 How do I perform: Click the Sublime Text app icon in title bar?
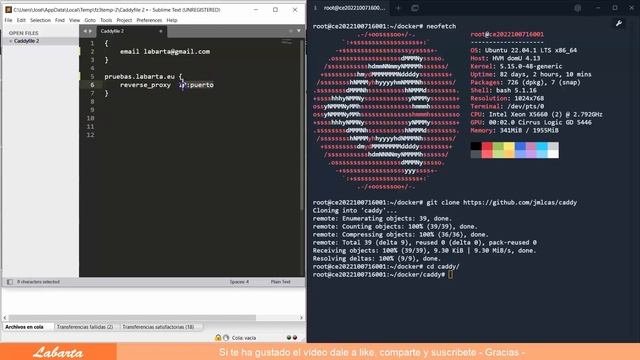click(x=8, y=9)
